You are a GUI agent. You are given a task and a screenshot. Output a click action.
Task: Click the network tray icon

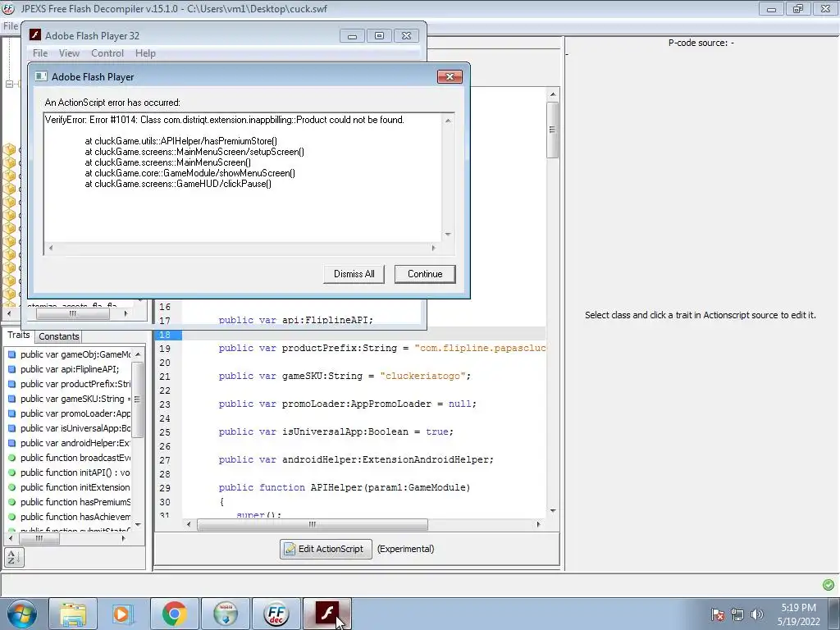point(737,614)
